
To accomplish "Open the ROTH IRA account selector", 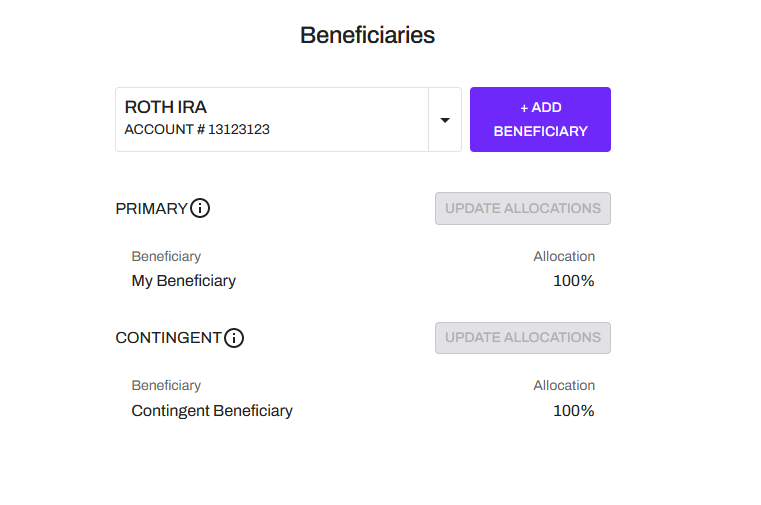I will click(x=288, y=119).
